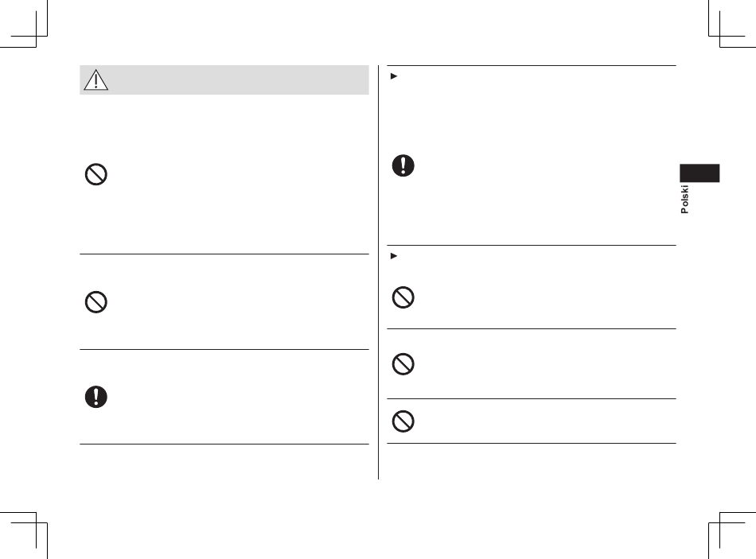756x559 pixels.
Task: Select the middle prohibition icon in right column
Action: (403, 364)
